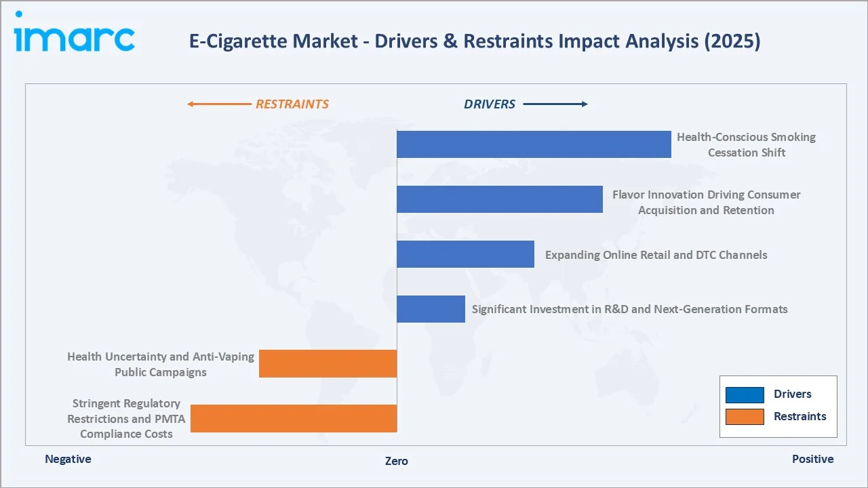This screenshot has height=488, width=868.
Task: Click the Expanding Online Retail bar
Action: pos(466,254)
